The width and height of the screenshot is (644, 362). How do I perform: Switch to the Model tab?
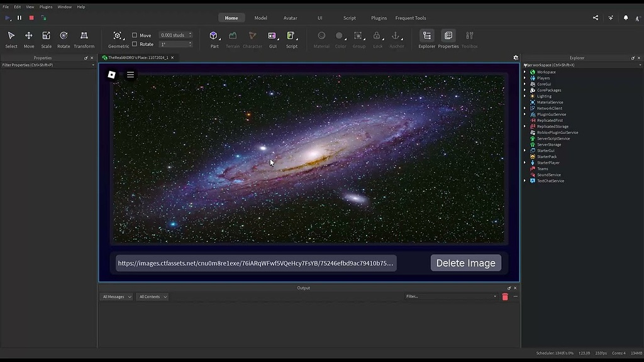tap(261, 18)
